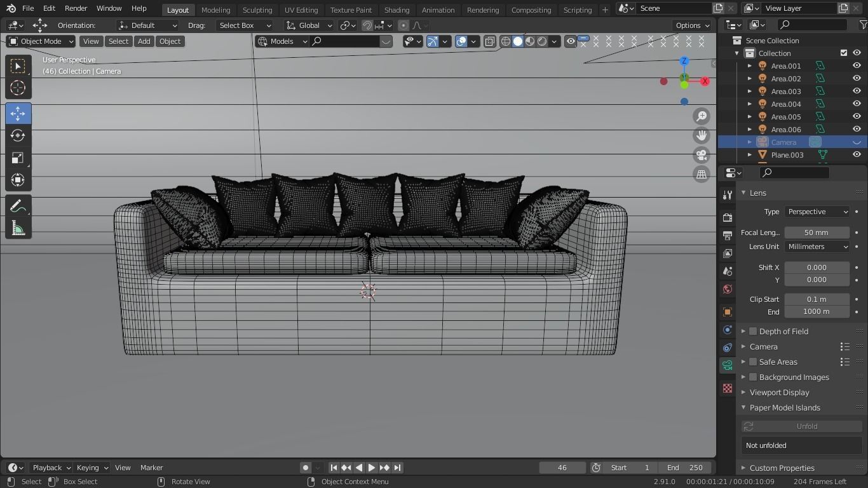The image size is (868, 488).
Task: Open the viewport Add menu
Action: (x=144, y=41)
